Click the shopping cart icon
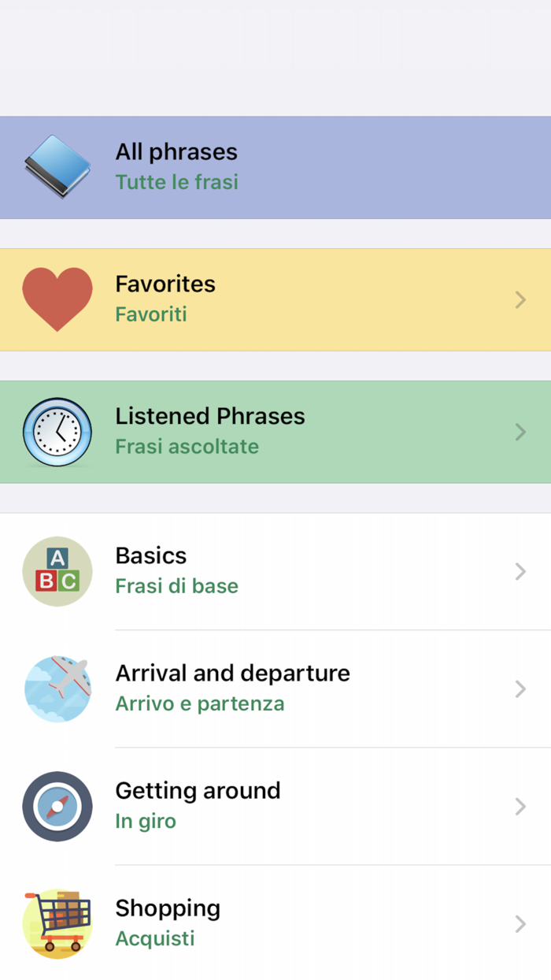Screen dimensions: 551x980 (x=57, y=923)
